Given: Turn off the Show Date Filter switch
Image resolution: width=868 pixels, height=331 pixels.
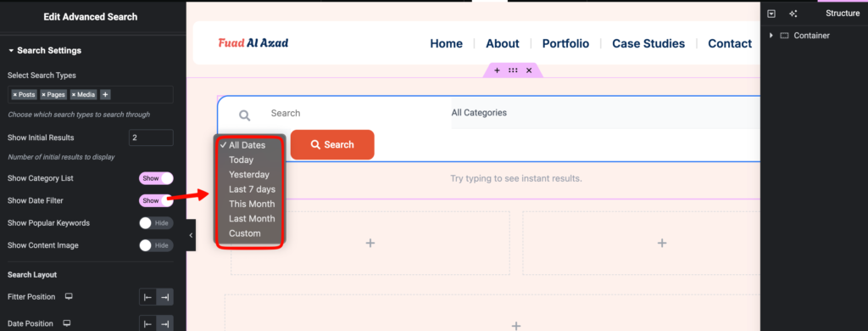Looking at the screenshot, I should (156, 200).
